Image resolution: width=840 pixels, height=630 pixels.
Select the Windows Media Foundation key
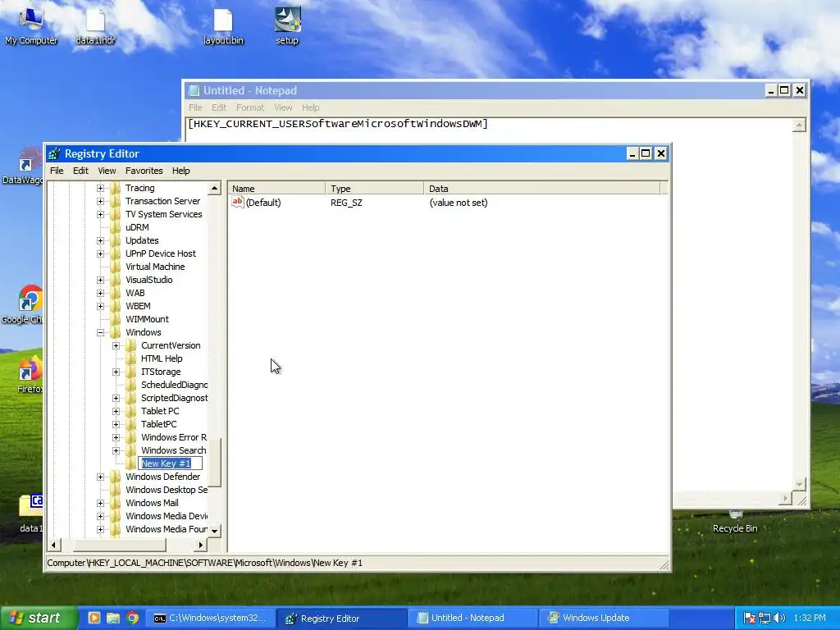[x=166, y=529]
